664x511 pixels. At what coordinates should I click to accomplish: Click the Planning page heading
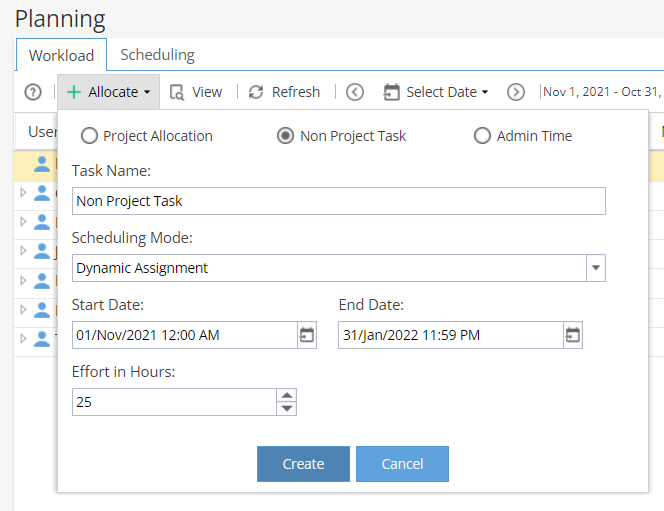pyautogui.click(x=60, y=19)
